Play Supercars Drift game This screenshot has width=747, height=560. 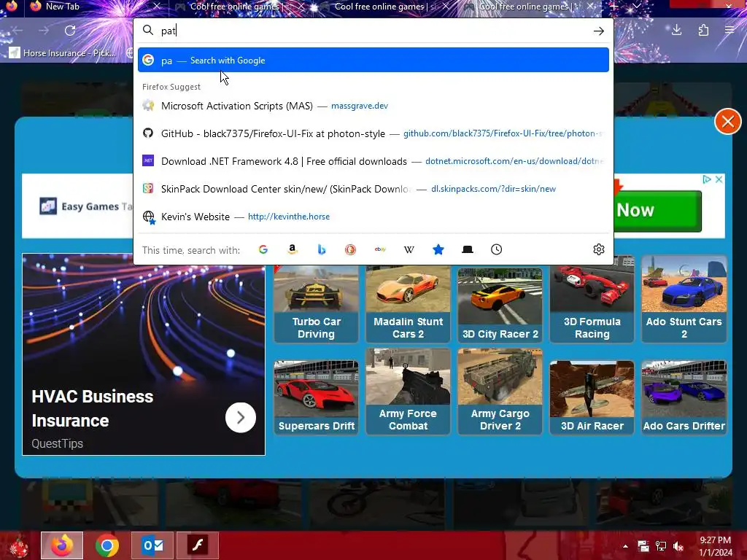(x=317, y=397)
